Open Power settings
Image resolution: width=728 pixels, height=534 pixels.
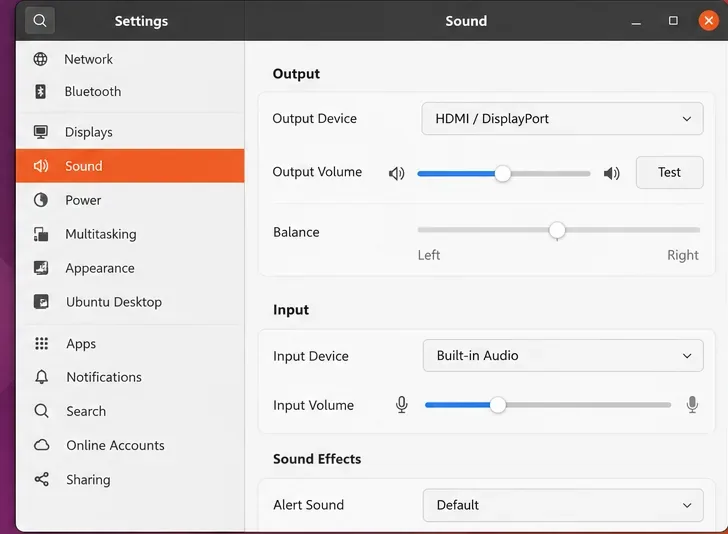pyautogui.click(x=130, y=200)
